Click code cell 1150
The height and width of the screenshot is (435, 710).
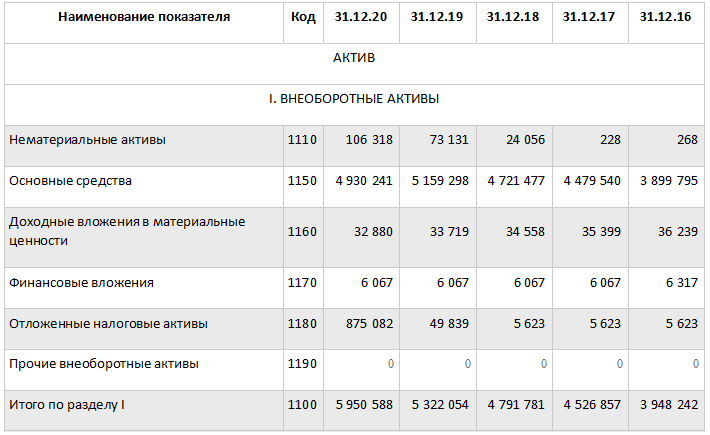point(302,181)
